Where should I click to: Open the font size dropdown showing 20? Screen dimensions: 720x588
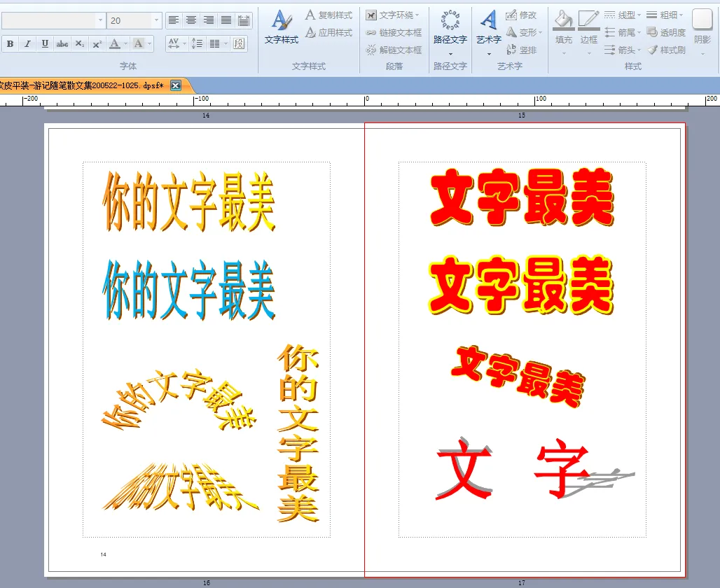click(x=157, y=20)
